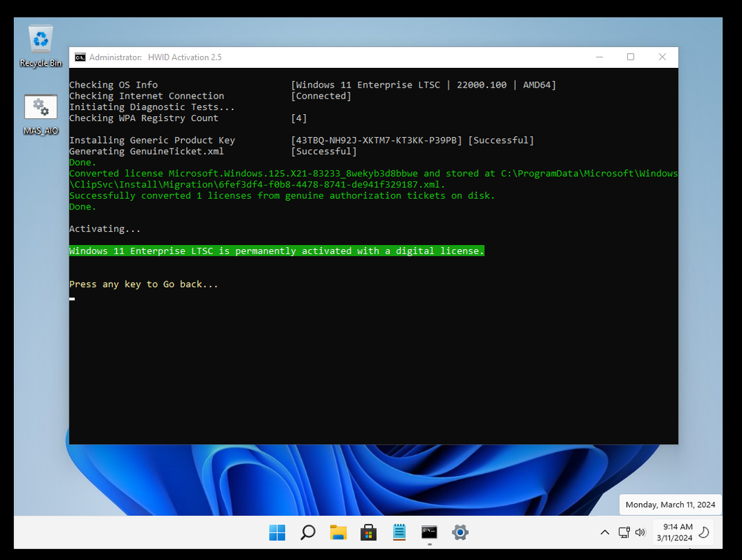Open taskbar Search magnifier
This screenshot has width=742, height=560.
[307, 533]
